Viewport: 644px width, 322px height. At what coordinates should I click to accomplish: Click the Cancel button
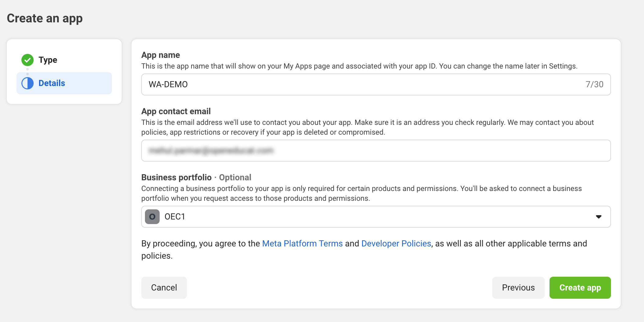(164, 288)
